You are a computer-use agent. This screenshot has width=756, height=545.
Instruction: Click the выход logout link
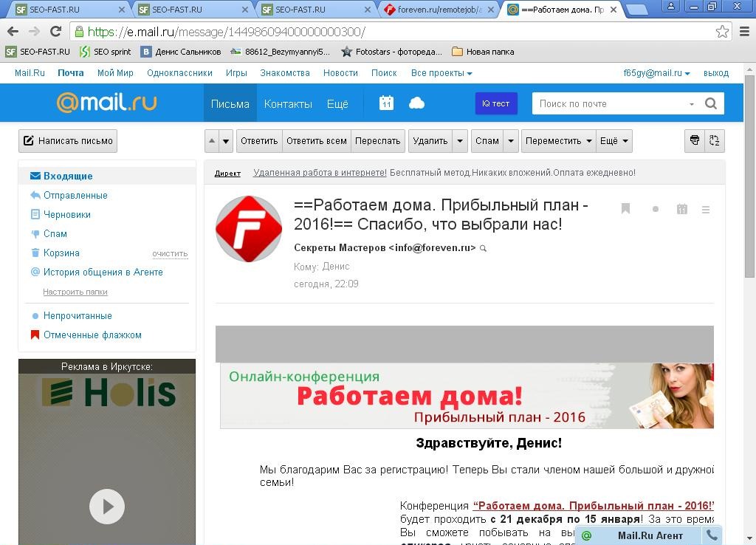click(x=716, y=73)
